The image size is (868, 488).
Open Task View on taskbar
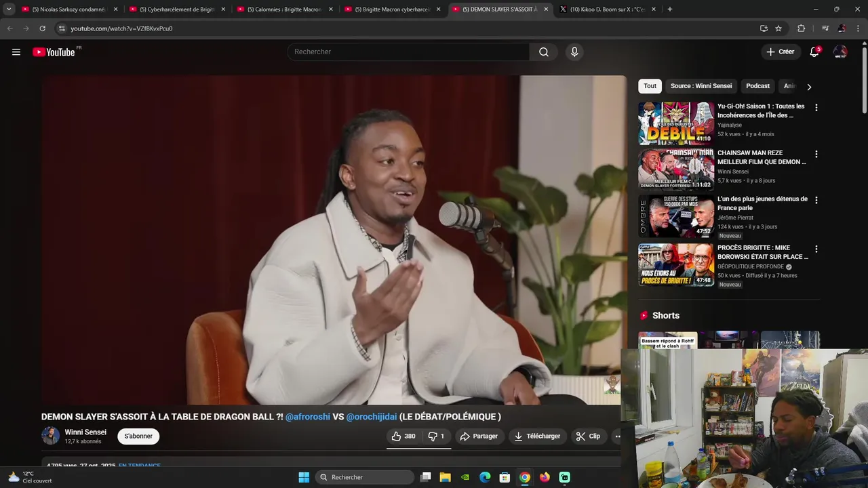pyautogui.click(x=425, y=477)
